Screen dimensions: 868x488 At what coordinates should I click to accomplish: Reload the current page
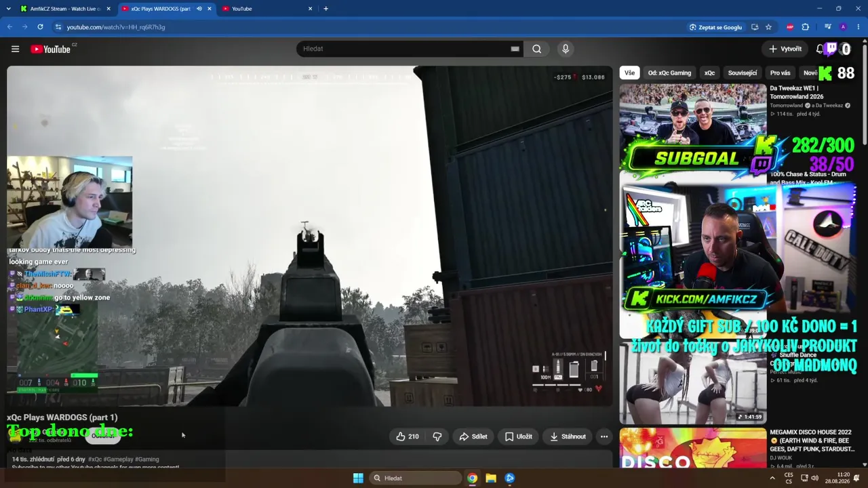point(40,27)
